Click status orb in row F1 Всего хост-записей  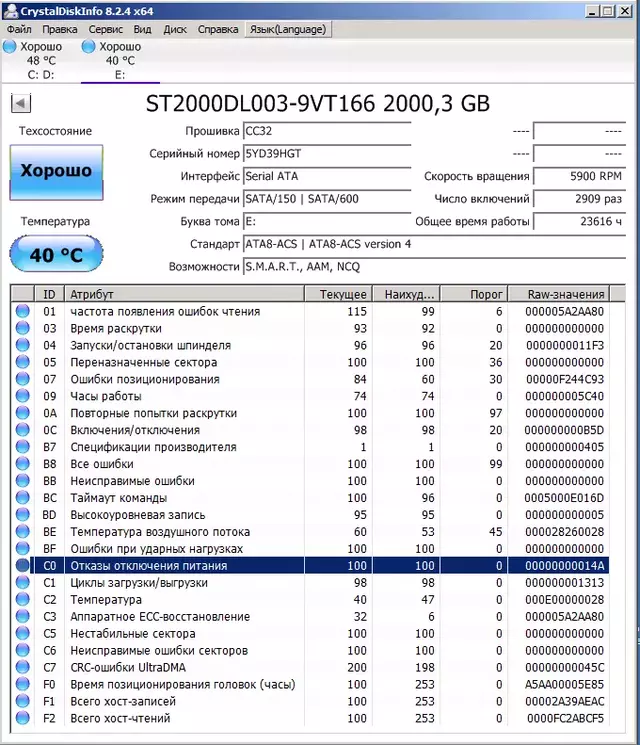tap(22, 701)
